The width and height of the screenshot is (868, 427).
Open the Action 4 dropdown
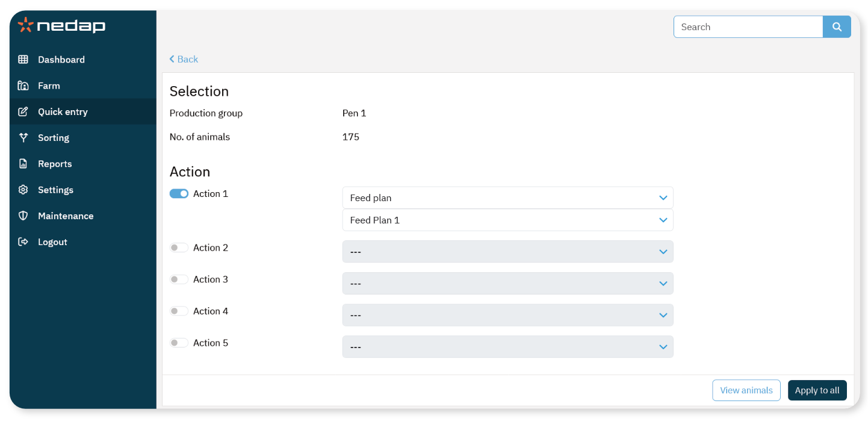point(507,315)
